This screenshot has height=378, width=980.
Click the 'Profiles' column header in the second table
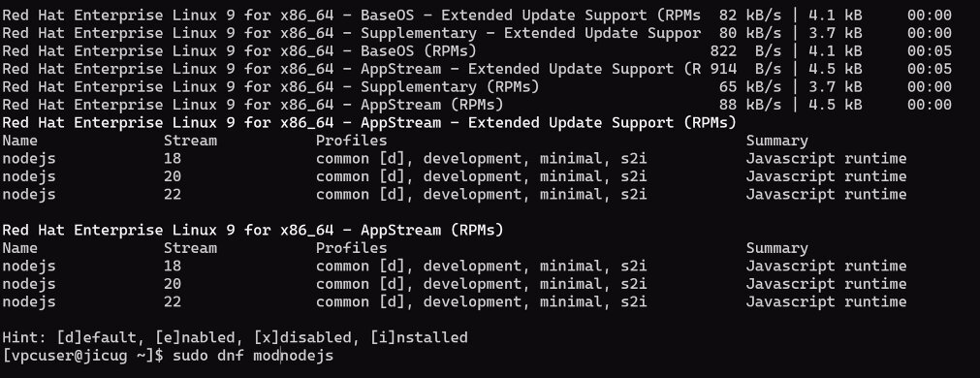(351, 249)
